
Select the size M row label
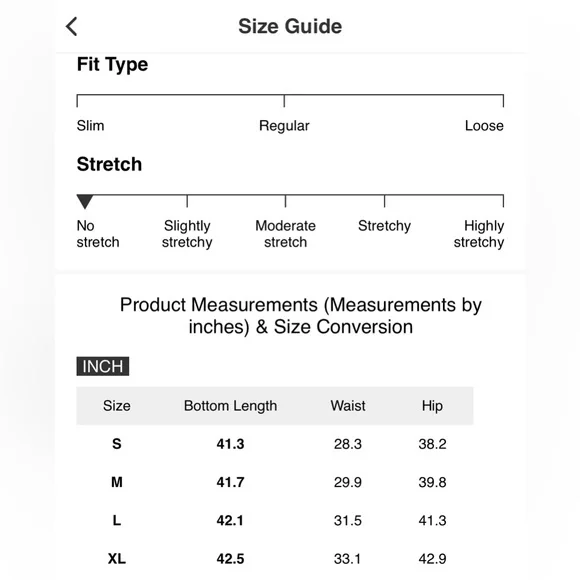117,482
